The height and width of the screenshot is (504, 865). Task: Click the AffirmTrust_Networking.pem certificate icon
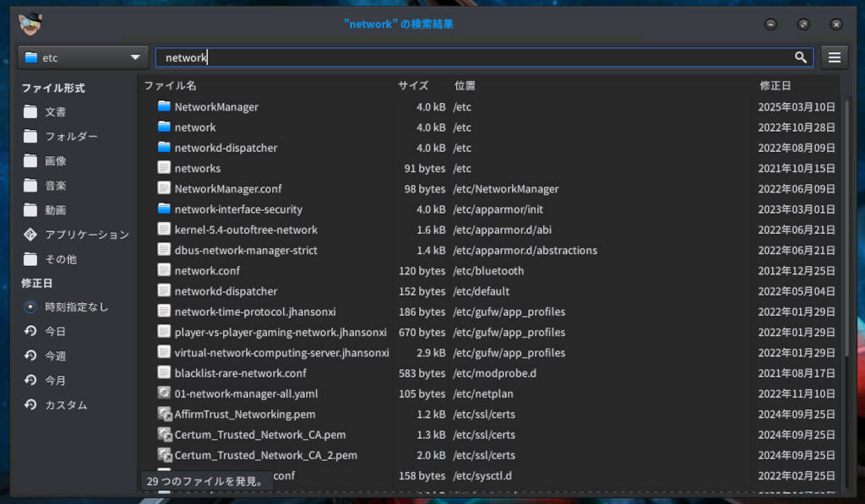[x=164, y=414]
